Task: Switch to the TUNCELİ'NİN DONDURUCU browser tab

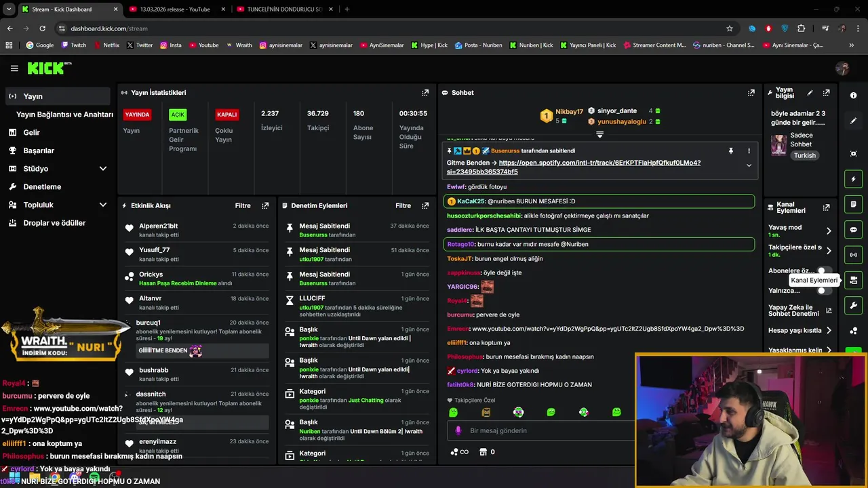Action: pyautogui.click(x=283, y=9)
